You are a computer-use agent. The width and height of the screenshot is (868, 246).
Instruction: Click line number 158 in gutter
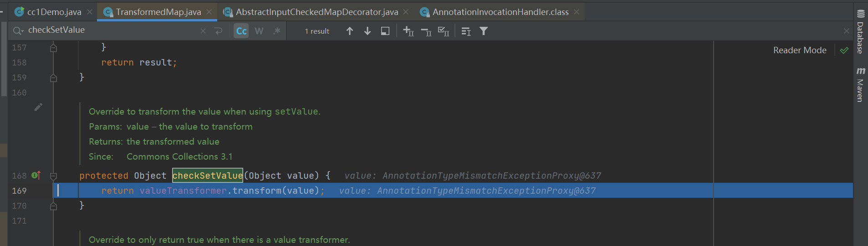tap(19, 62)
